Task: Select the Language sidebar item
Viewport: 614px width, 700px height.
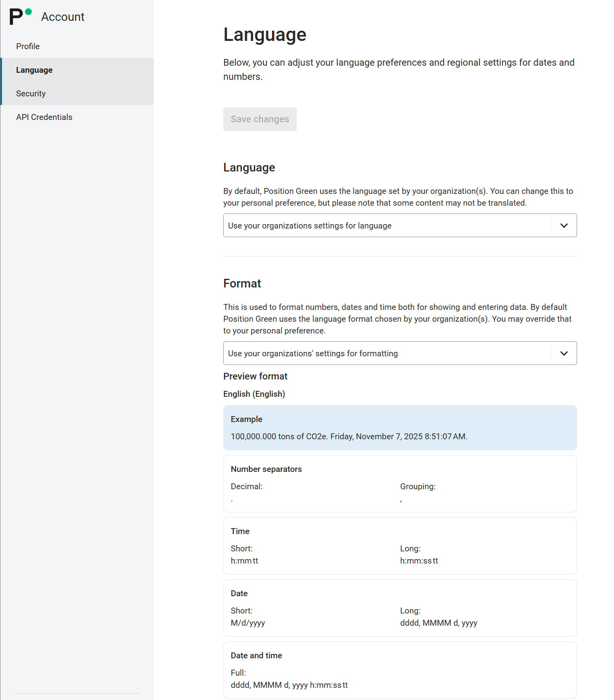Action: tap(34, 70)
